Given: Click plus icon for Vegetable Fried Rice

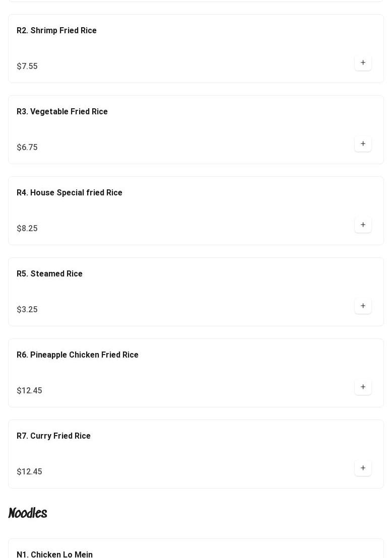Looking at the screenshot, I should pyautogui.click(x=363, y=144).
